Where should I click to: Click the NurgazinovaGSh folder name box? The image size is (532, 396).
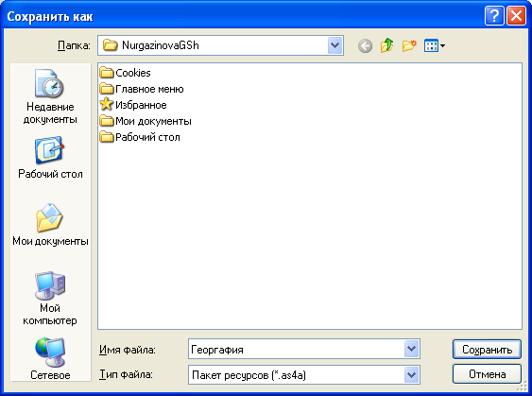[220, 45]
